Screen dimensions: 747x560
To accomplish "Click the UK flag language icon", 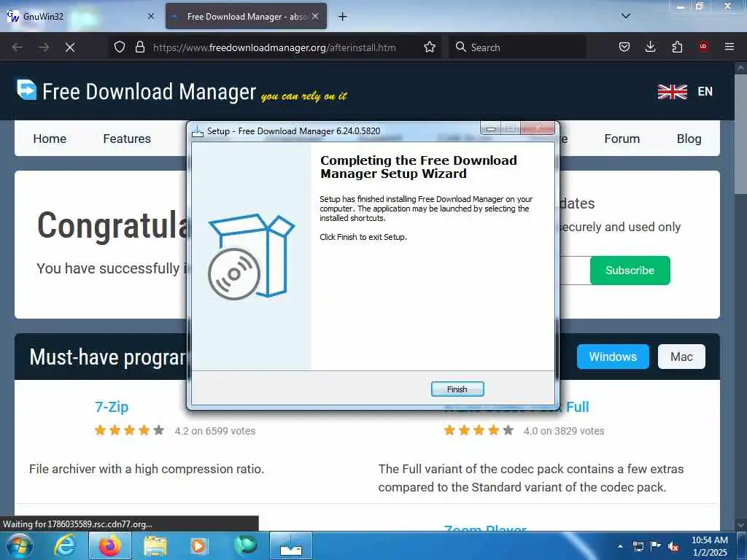I will 672,91.
